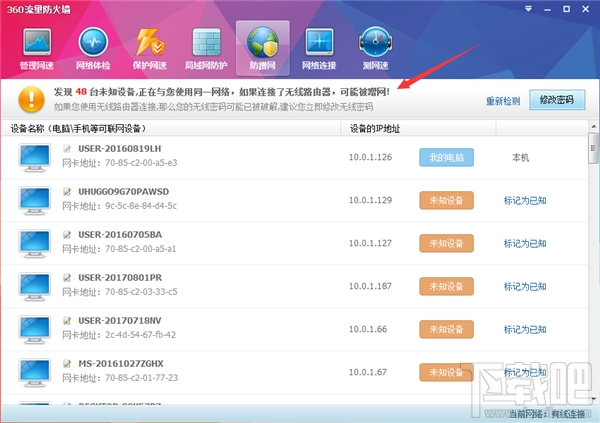Click the 本机 label for local machine
This screenshot has height=423, width=600.
point(520,157)
